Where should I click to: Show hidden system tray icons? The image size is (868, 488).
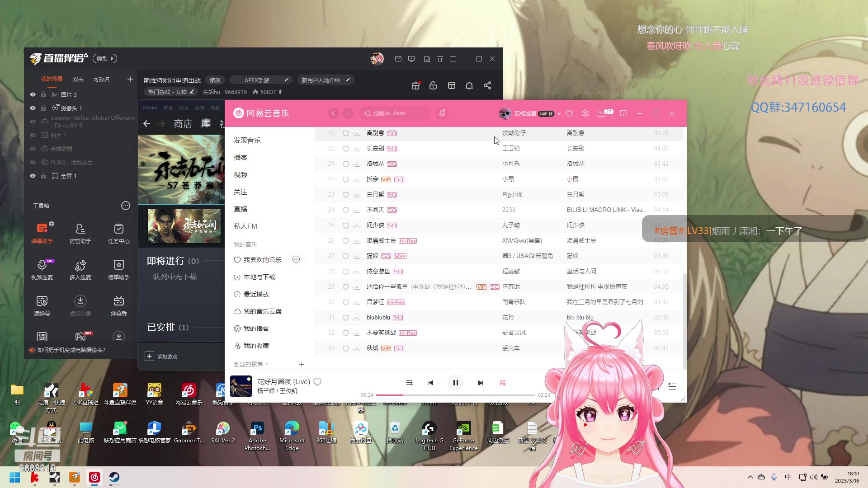pos(750,477)
